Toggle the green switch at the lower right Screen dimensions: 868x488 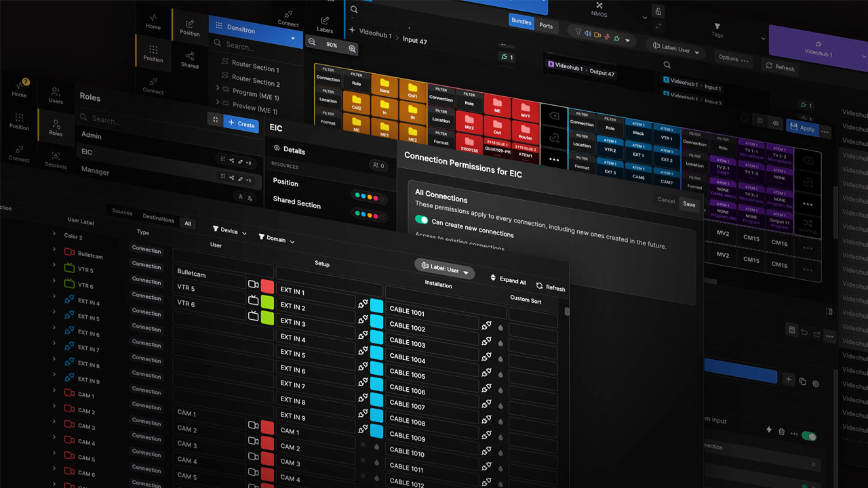(x=809, y=436)
